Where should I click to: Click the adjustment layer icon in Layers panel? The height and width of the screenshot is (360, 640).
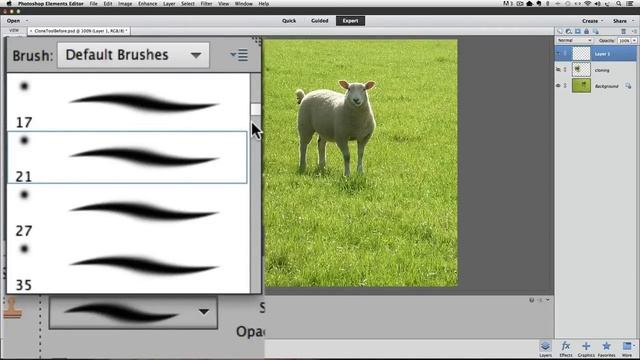pyautogui.click(x=569, y=31)
